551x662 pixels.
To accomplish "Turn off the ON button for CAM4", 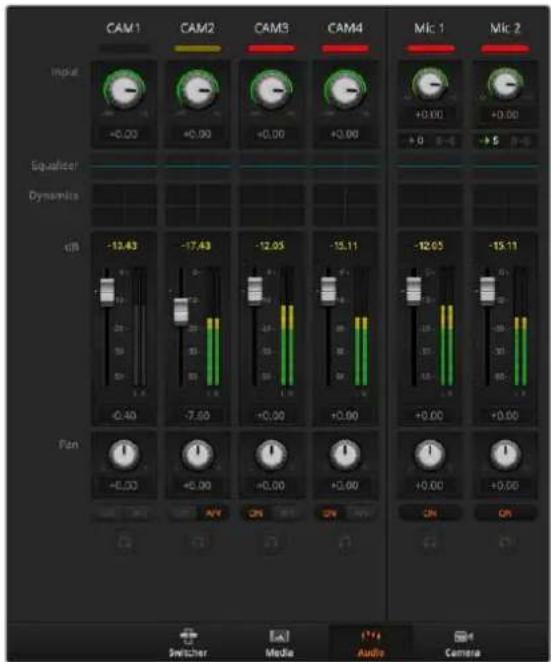I will (x=329, y=513).
